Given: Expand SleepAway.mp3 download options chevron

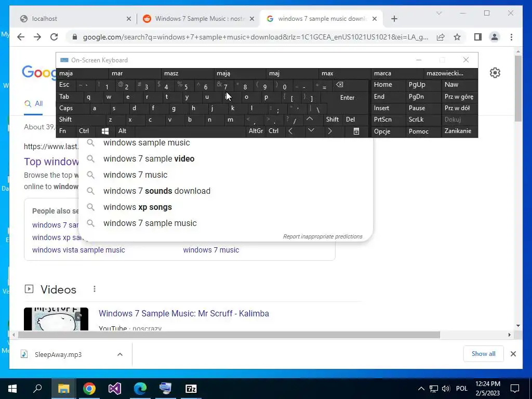Looking at the screenshot, I should click(120, 354).
